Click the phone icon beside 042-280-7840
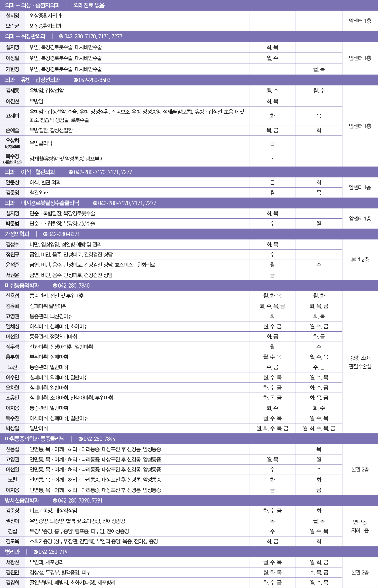The width and height of the screenshot is (378, 588). click(x=55, y=286)
